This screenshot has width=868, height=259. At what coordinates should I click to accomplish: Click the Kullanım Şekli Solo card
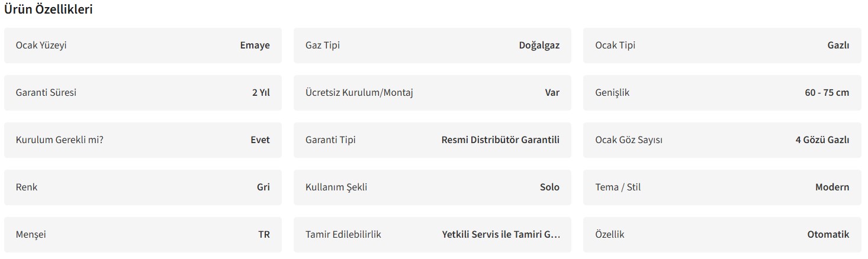(432, 187)
